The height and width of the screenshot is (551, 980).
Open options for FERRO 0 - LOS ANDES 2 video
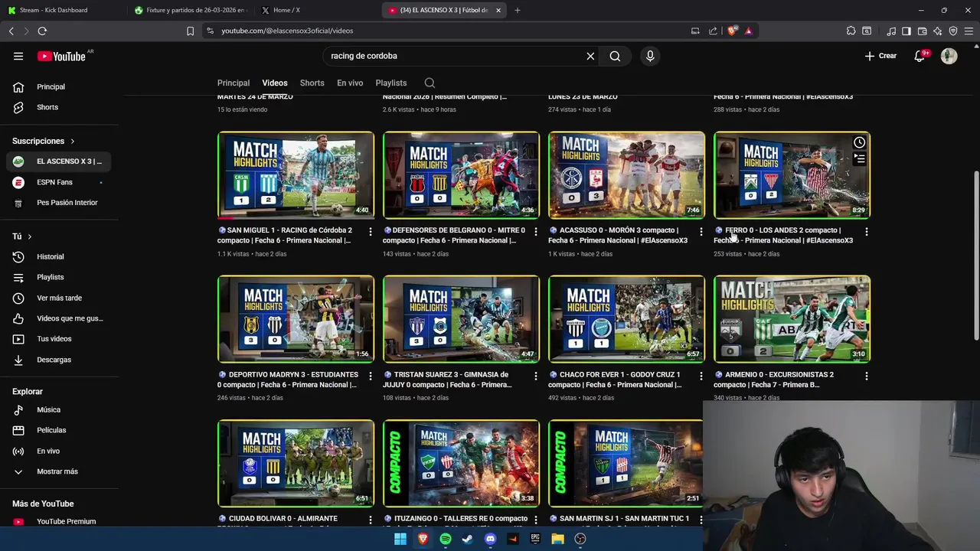[867, 231]
